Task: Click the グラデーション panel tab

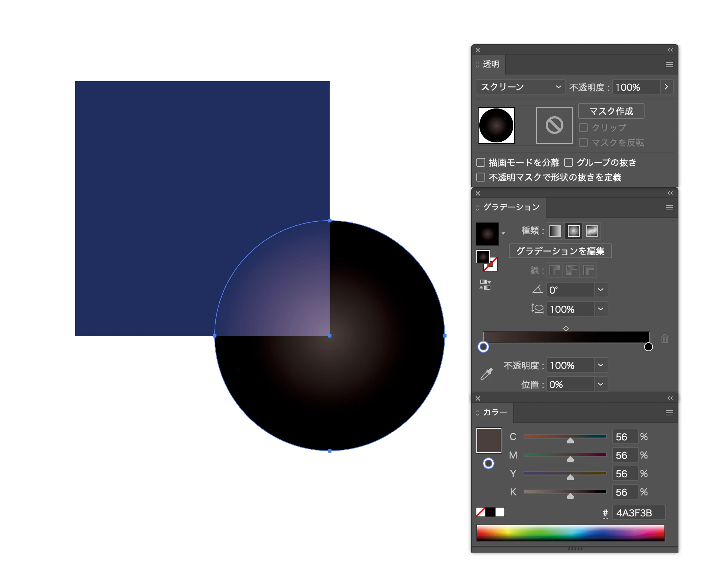Action: point(511,207)
